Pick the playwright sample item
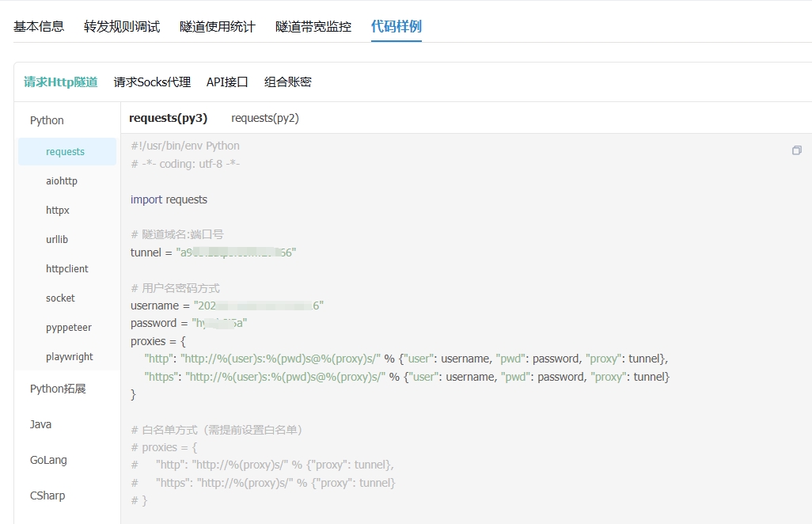This screenshot has width=812, height=524. tap(70, 357)
